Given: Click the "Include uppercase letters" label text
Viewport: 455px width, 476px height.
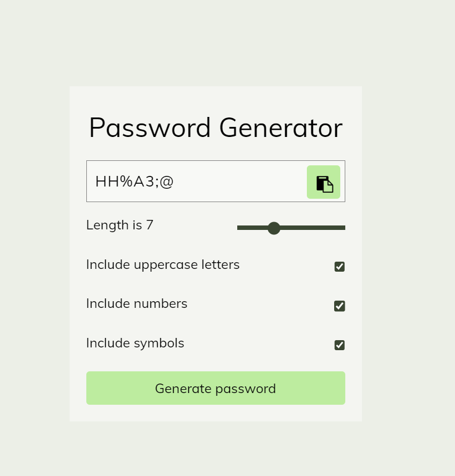Looking at the screenshot, I should click(163, 264).
